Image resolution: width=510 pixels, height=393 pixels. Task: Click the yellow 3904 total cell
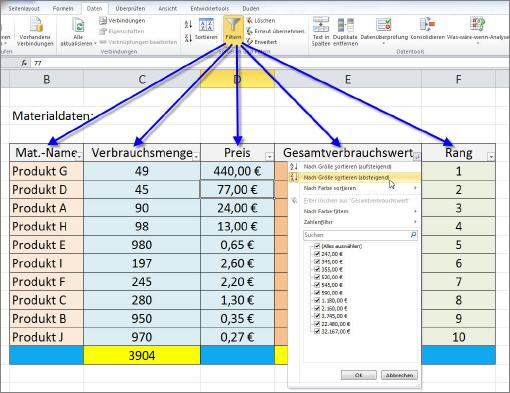pyautogui.click(x=142, y=355)
